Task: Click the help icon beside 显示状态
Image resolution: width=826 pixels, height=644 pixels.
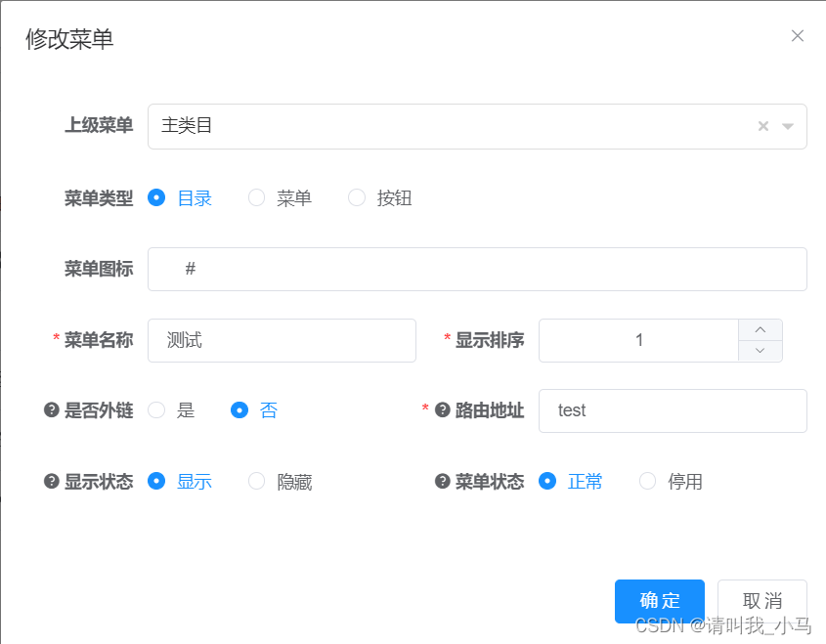Action: (51, 481)
